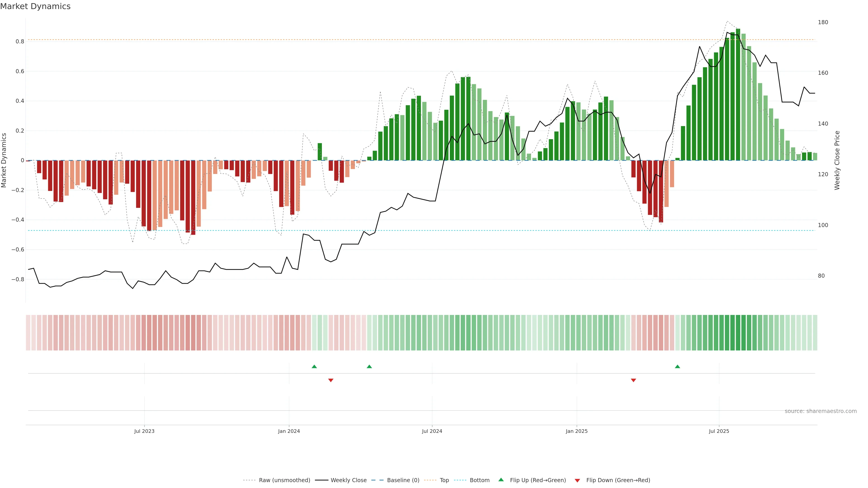Click the Jul 2023 axis label
The width and height of the screenshot is (868, 488).
[144, 431]
